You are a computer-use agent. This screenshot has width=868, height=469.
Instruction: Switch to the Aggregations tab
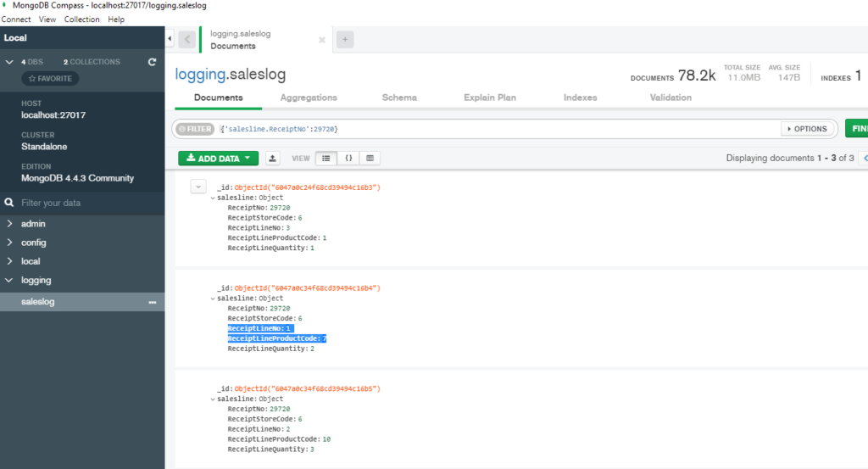pos(309,98)
